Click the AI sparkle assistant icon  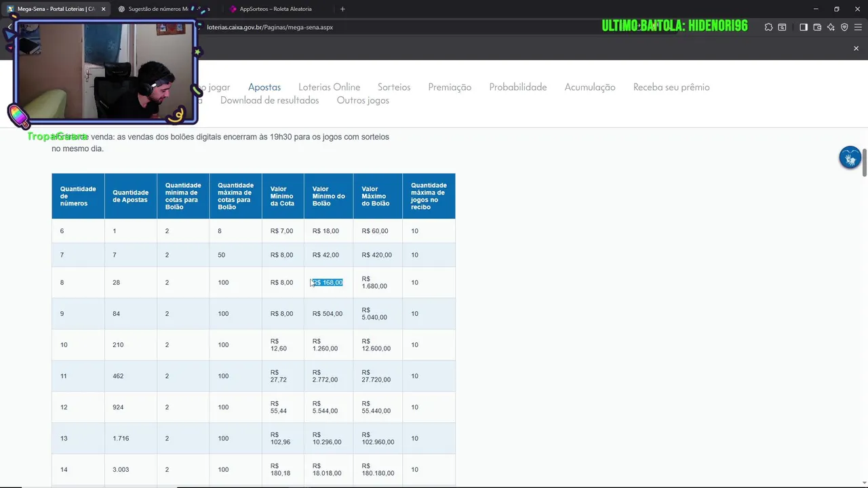point(831,27)
